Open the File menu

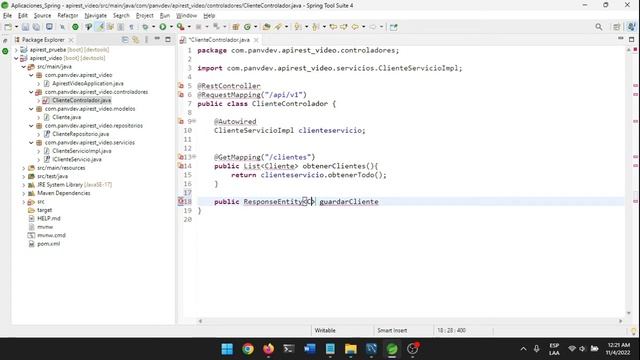(7, 16)
